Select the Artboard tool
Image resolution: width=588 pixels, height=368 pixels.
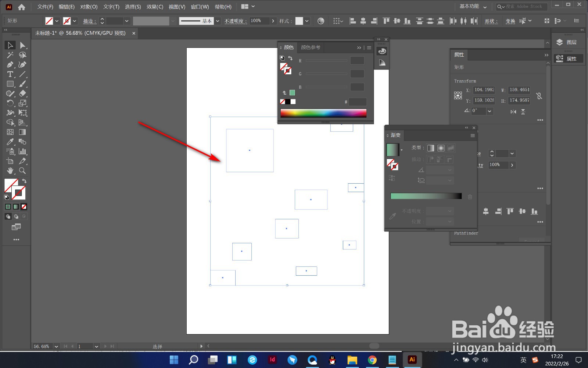coord(10,161)
